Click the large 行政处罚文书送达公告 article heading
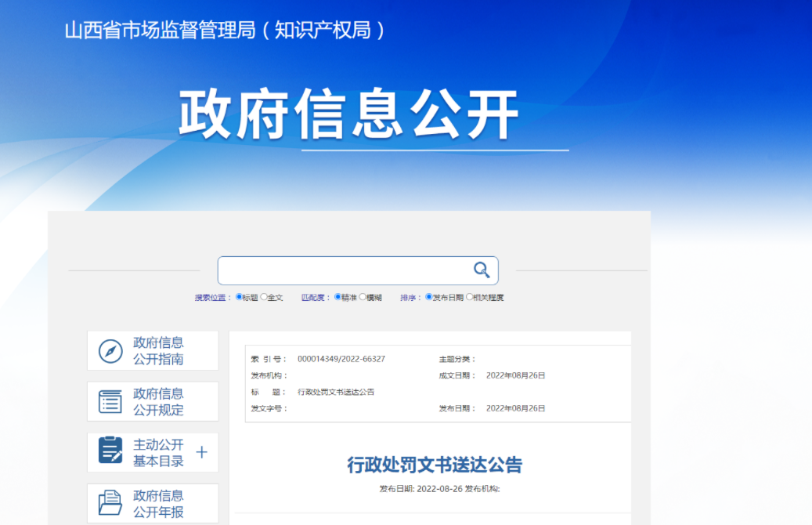This screenshot has width=812, height=525. (x=435, y=465)
